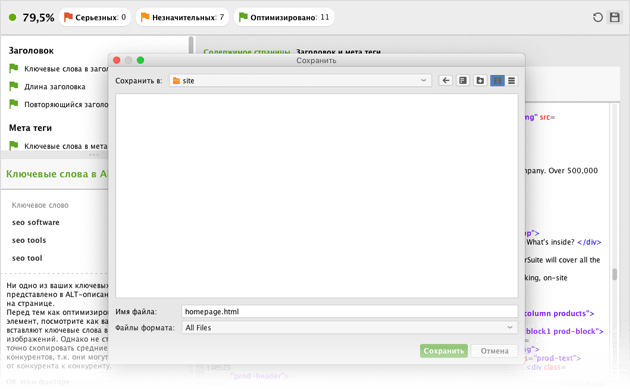Select Оптимизировано: 11 filter
Viewport: 630px width, 389px height.
(284, 17)
